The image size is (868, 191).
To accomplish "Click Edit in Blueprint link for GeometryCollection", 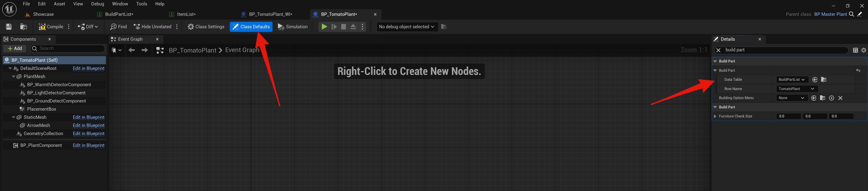I will point(89,133).
